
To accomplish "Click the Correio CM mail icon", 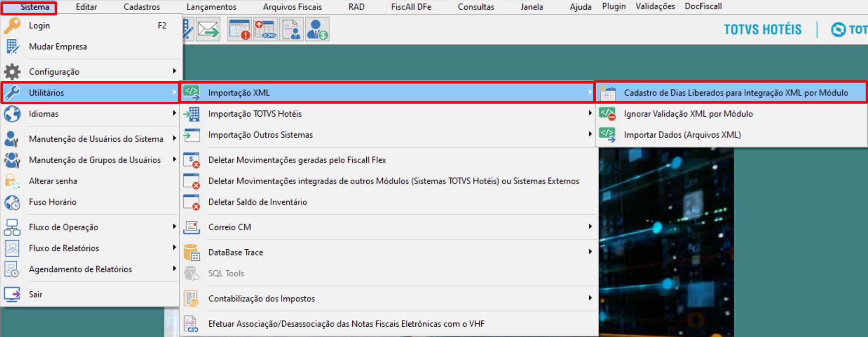I will (x=192, y=227).
